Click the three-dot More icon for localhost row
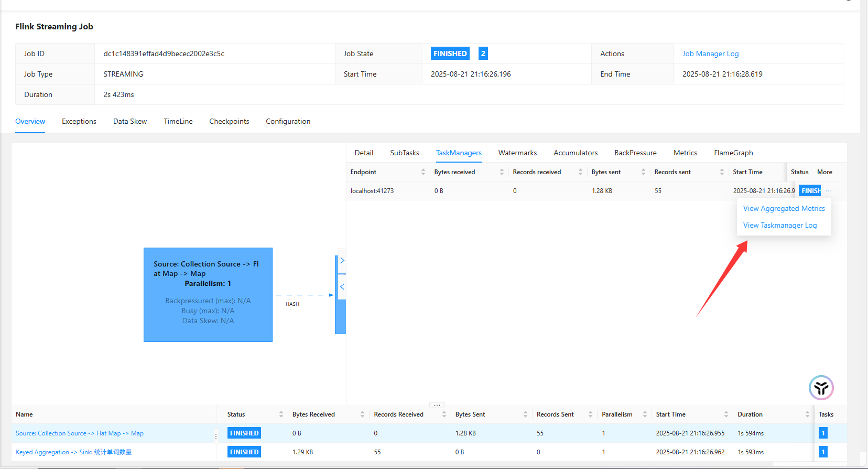The height and width of the screenshot is (469, 868). click(x=828, y=191)
